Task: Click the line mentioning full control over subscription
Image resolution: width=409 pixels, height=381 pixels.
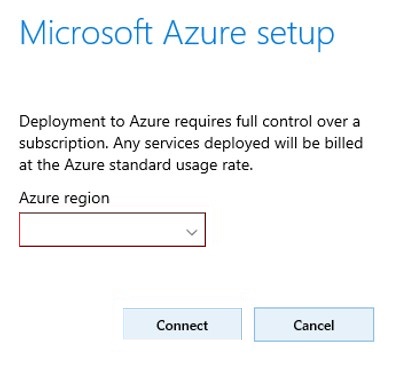Action: pyautogui.click(x=190, y=122)
